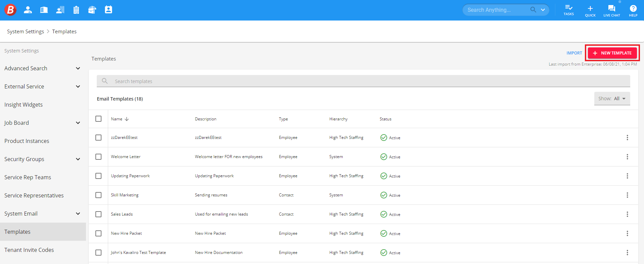Open the Tasks icon
This screenshot has width=644, height=264.
point(569,10)
